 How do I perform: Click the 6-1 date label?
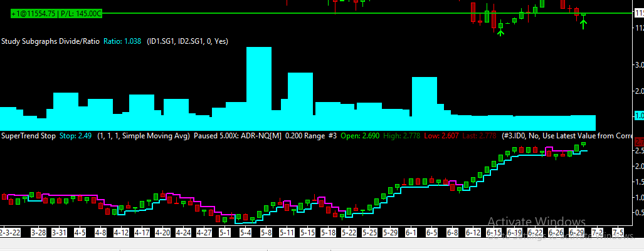click(x=411, y=233)
